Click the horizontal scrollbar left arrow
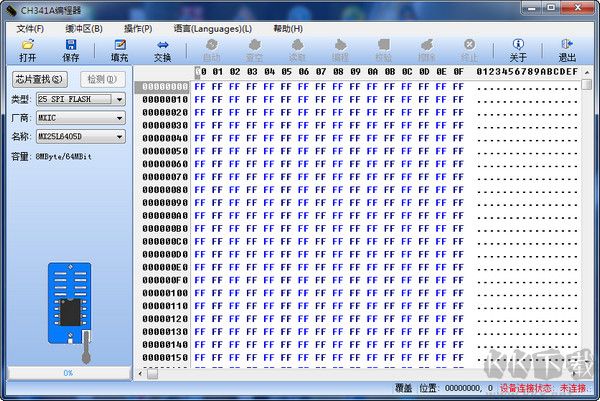The height and width of the screenshot is (401, 600). [x=140, y=373]
